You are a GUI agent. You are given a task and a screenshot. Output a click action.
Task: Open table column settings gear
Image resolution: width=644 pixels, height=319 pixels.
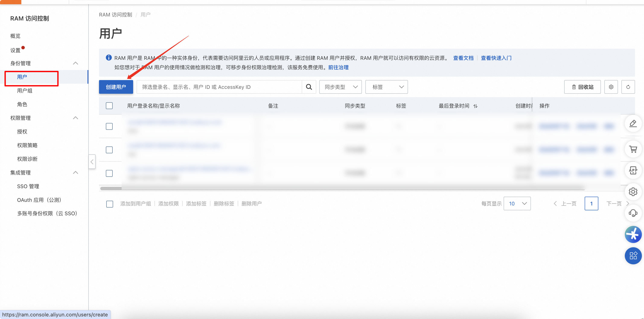point(611,87)
